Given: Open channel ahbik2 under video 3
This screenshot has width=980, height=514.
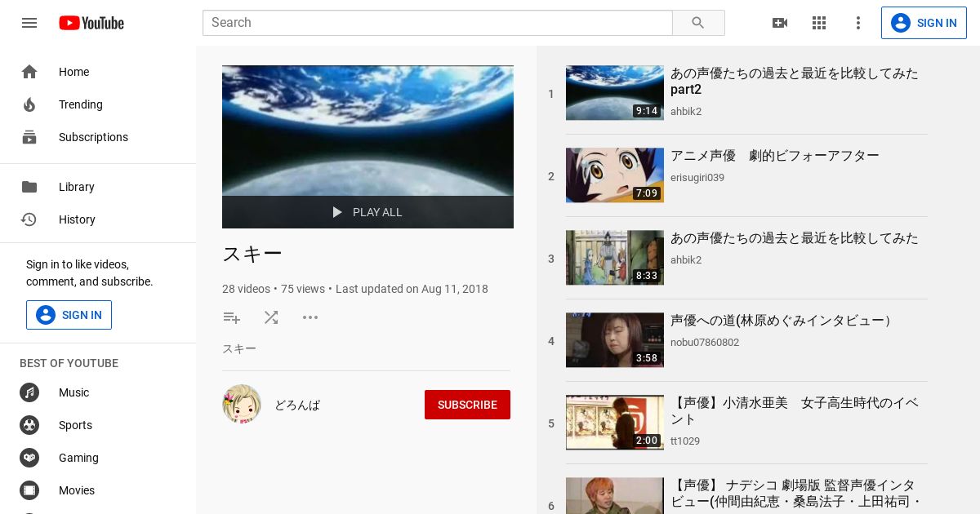Looking at the screenshot, I should pos(686,260).
